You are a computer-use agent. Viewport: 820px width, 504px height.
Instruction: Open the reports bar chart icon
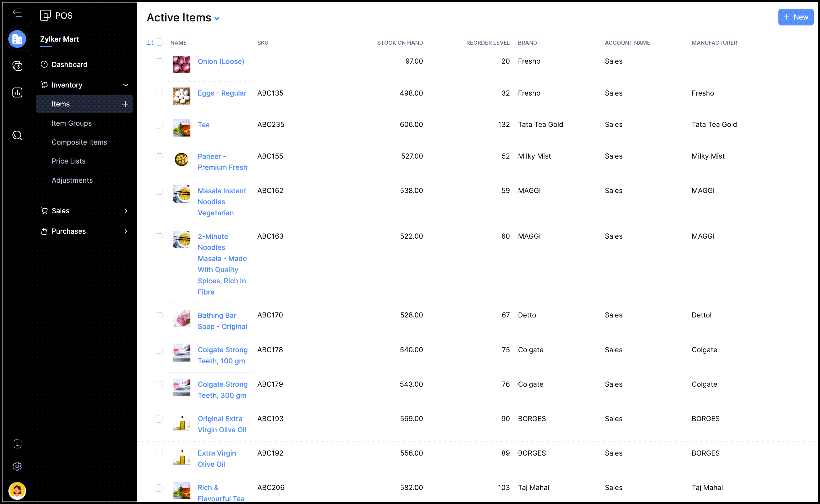[17, 92]
